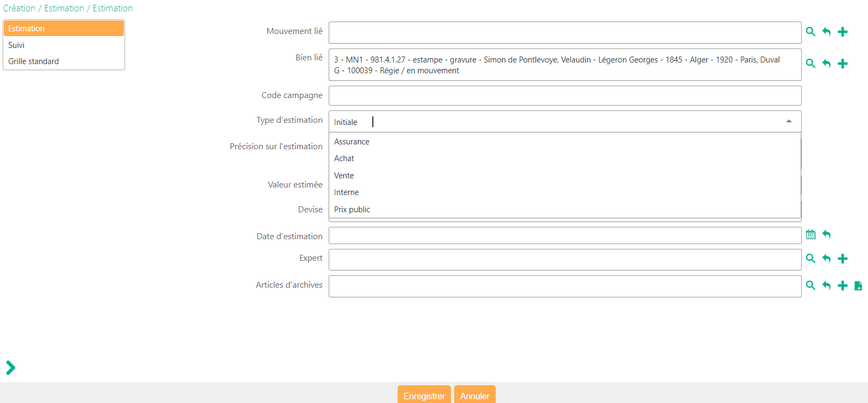Switch to the Suivi tab
The width and height of the screenshot is (868, 403).
point(17,45)
